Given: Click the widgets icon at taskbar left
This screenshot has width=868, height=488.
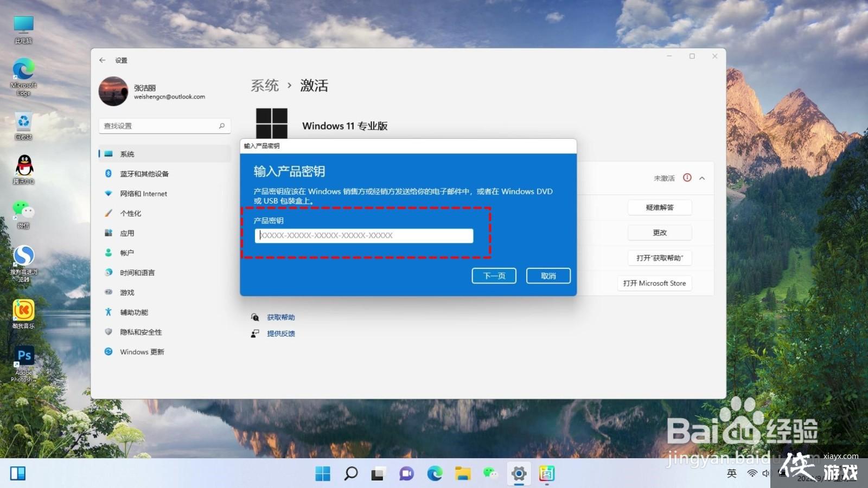Looking at the screenshot, I should [x=18, y=473].
